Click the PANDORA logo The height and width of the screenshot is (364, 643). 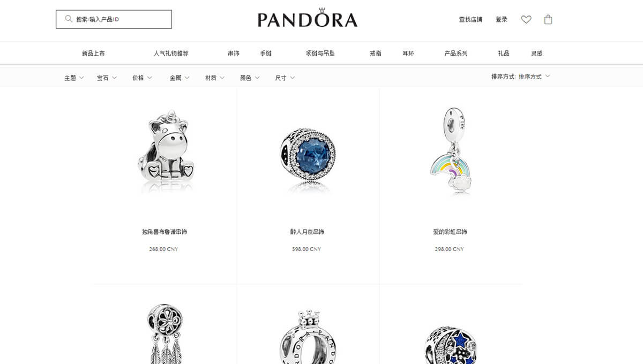pyautogui.click(x=308, y=18)
